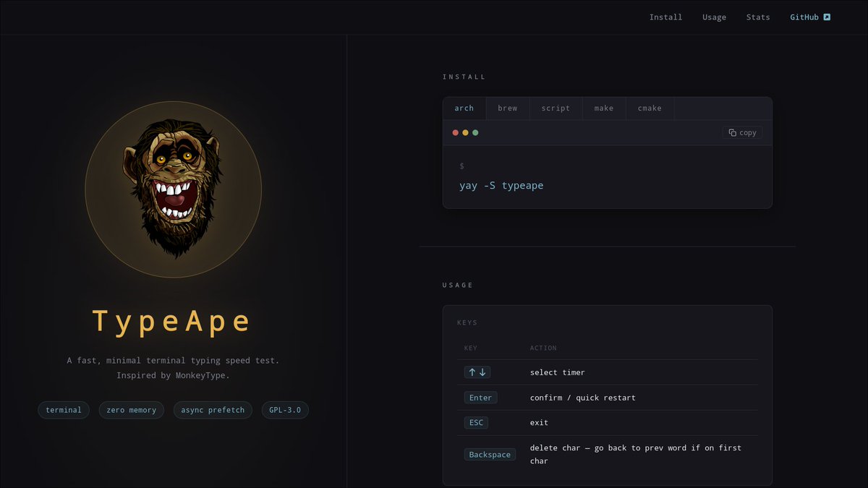The image size is (868, 488).
Task: Go to the Usage section link
Action: point(714,17)
